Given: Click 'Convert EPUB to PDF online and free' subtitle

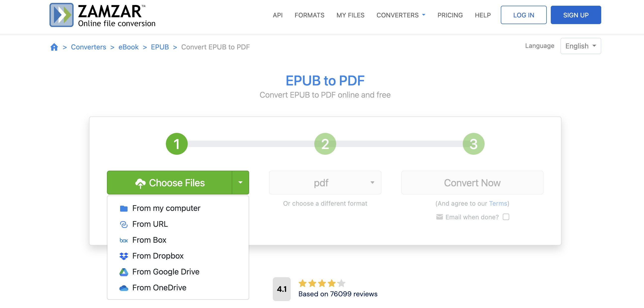Looking at the screenshot, I should click(325, 95).
